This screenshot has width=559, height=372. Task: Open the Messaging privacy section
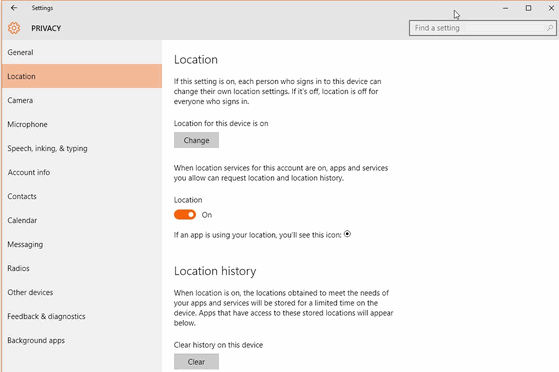82,244
